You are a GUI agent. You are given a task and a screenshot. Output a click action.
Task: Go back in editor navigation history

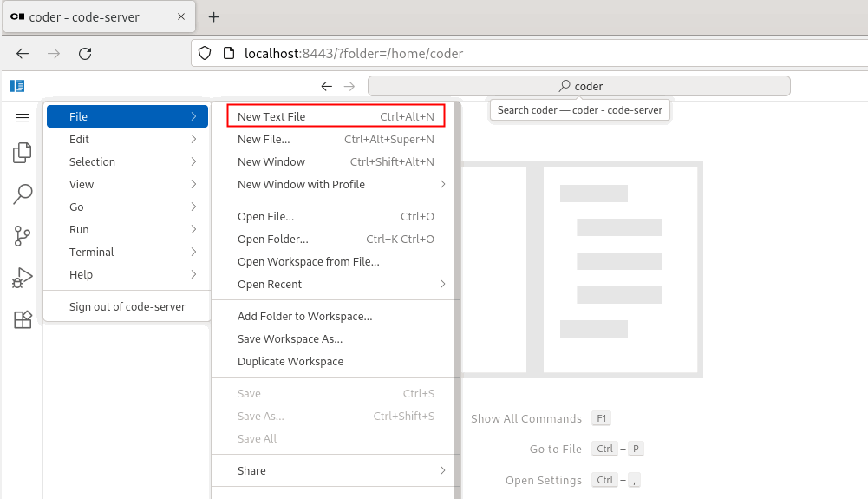327,87
